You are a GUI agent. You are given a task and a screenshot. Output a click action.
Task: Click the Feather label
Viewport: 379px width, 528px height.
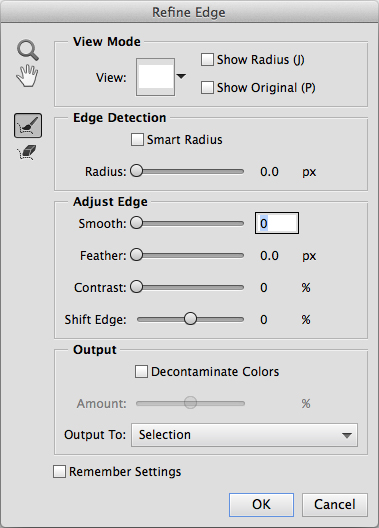(103, 256)
